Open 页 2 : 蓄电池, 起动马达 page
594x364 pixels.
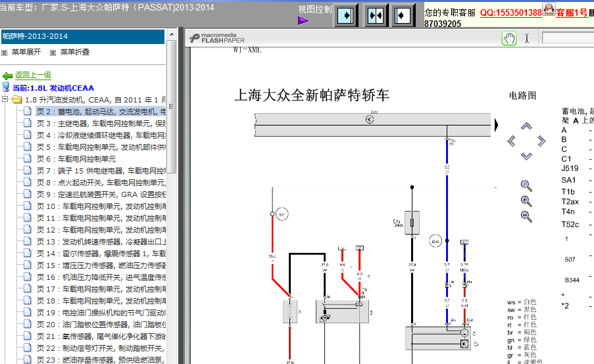click(x=101, y=112)
